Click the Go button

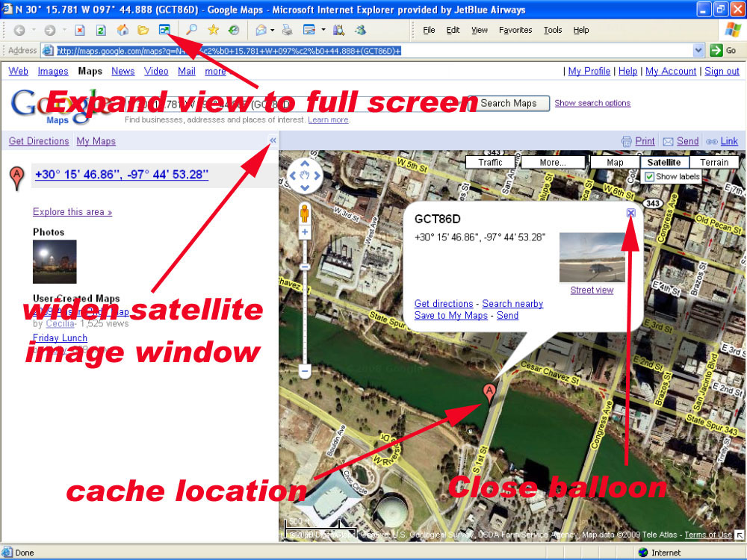pyautogui.click(x=723, y=51)
